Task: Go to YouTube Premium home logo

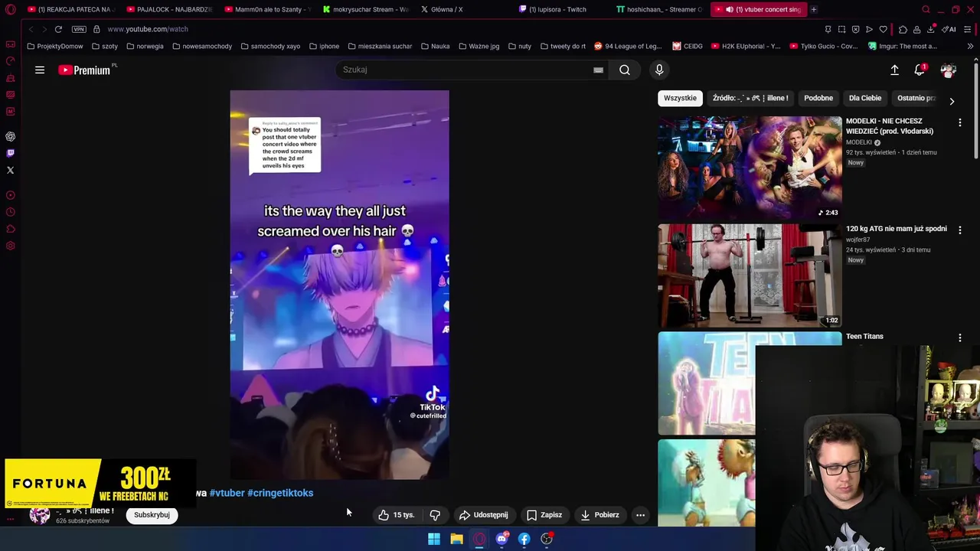Action: 86,70
